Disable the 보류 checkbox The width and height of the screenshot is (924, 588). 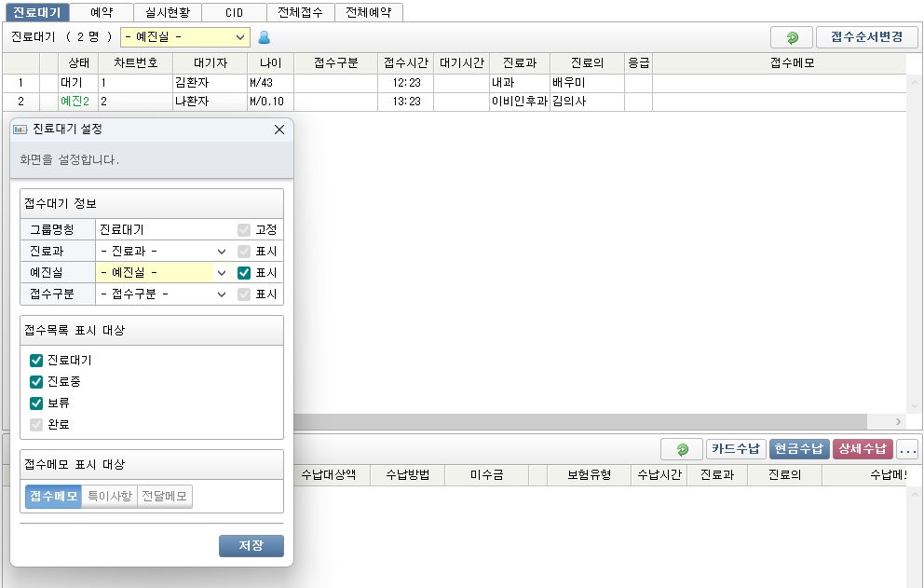pyautogui.click(x=36, y=403)
